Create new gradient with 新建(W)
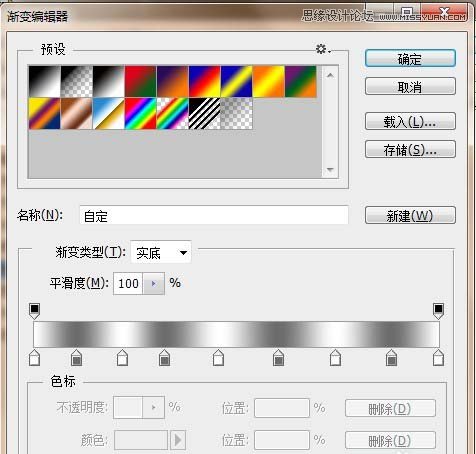The width and height of the screenshot is (476, 454). pos(410,215)
